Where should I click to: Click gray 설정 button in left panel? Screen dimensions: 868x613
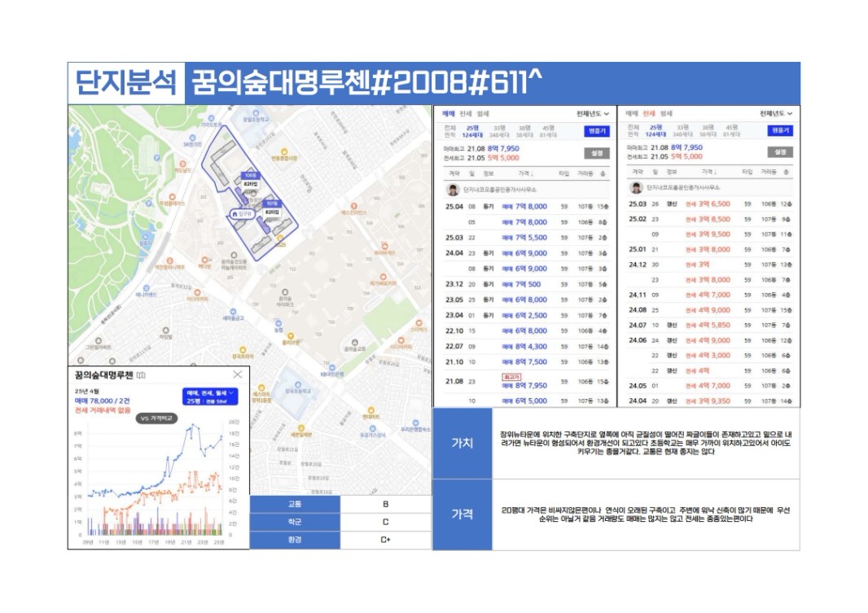[597, 153]
